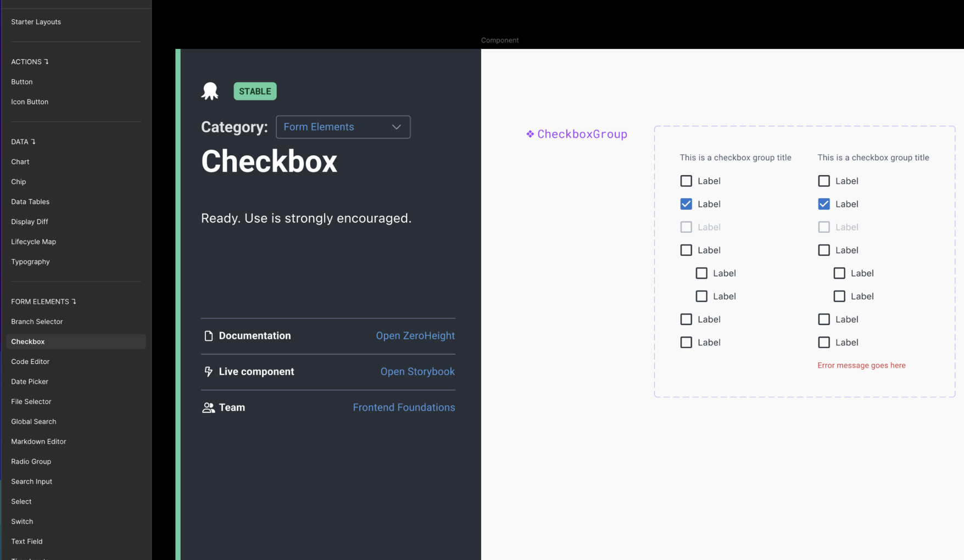Viewport: 964px width, 560px height.
Task: Open the Search Input page
Action: [32, 481]
